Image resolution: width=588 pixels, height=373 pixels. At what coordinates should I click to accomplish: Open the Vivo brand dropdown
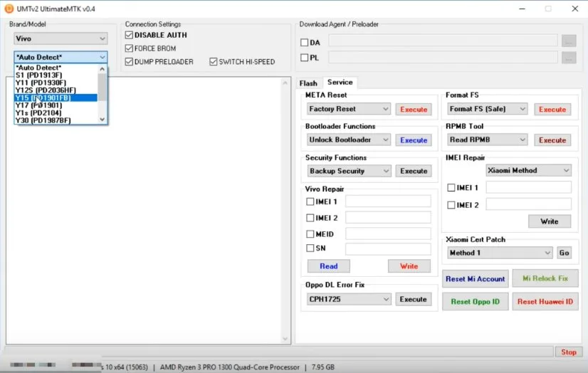61,38
